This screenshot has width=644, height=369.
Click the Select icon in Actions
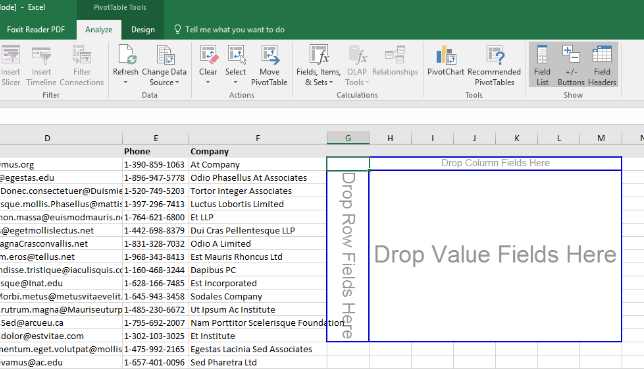click(236, 55)
